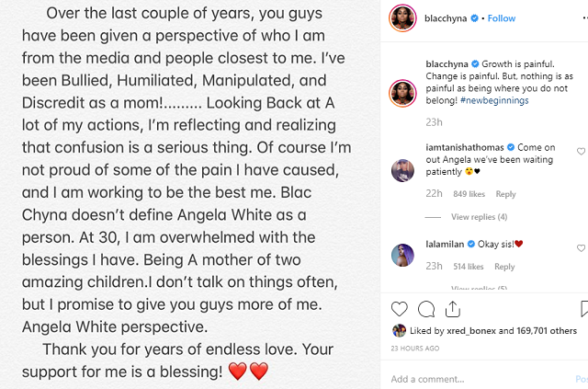Viewport: 588px width, 389px height.
Task: Reply to iamtanishathomas's comment
Action: (505, 195)
